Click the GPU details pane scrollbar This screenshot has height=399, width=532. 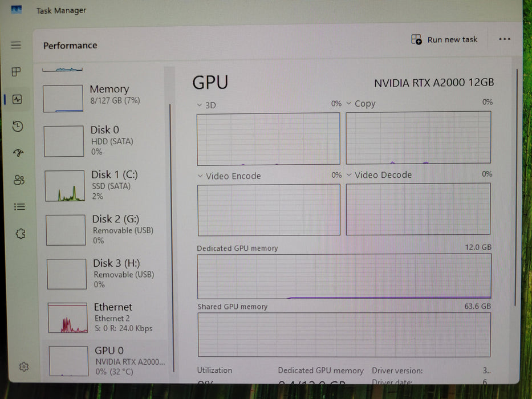[516, 188]
